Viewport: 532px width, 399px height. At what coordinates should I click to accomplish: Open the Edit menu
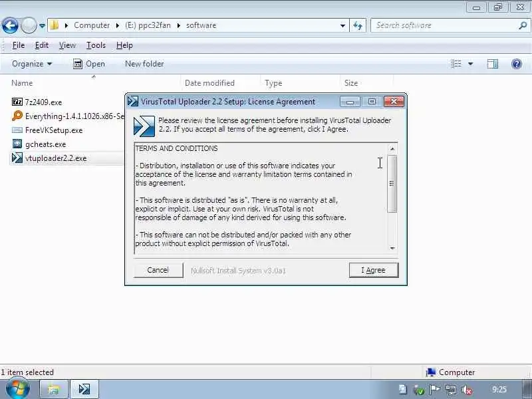click(42, 45)
